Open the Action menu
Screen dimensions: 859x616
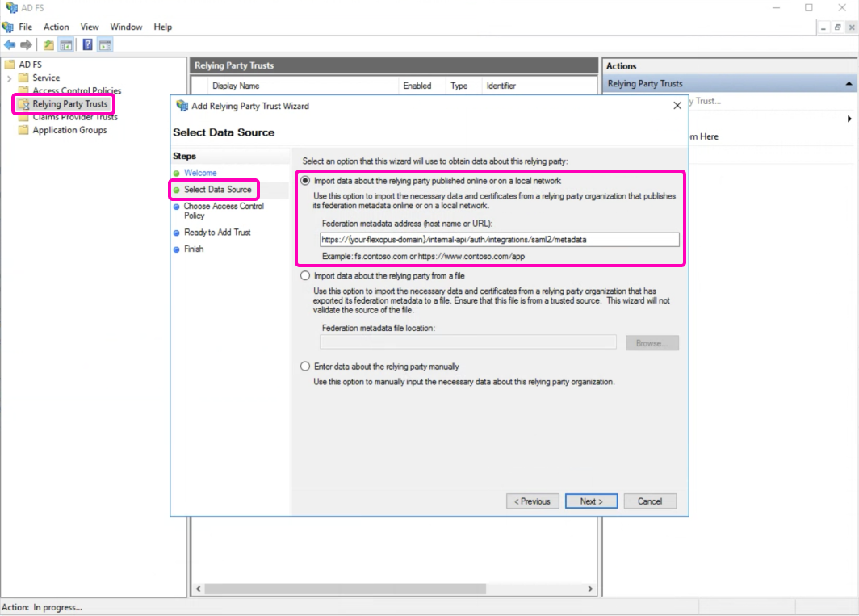pos(56,27)
